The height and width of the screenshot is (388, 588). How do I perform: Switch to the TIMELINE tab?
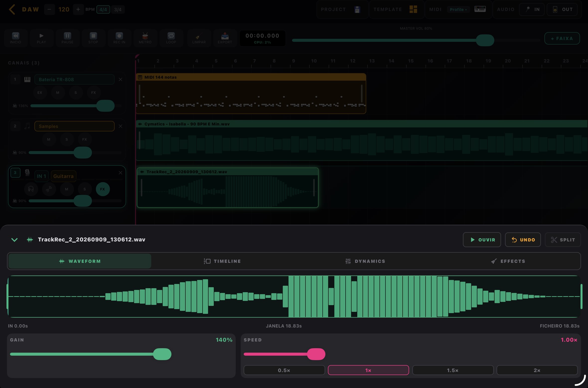click(x=222, y=261)
